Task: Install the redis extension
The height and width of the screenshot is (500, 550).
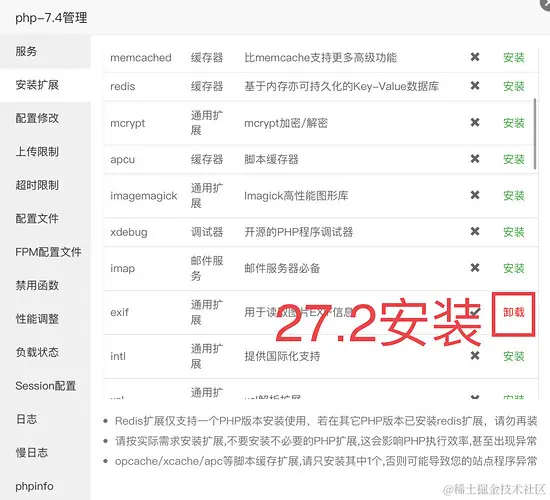Action: pos(514,86)
